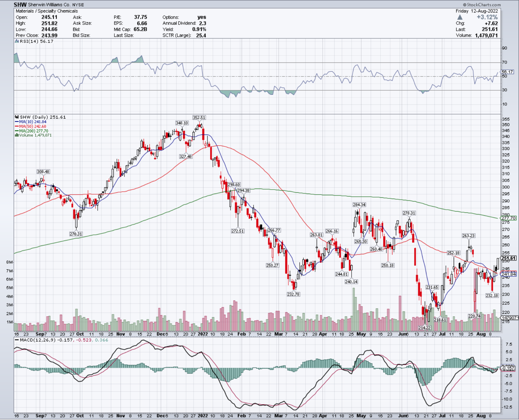Click the 232.18 August low label
The image size is (519, 420).
(x=492, y=296)
